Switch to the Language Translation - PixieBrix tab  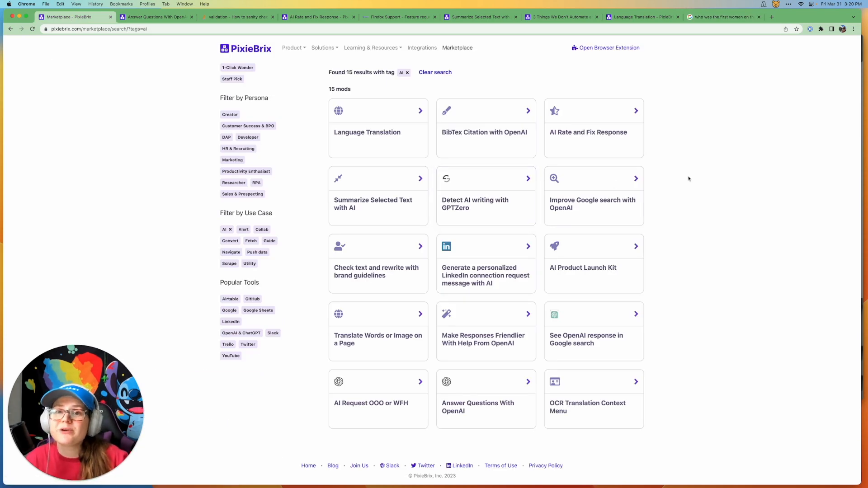643,17
